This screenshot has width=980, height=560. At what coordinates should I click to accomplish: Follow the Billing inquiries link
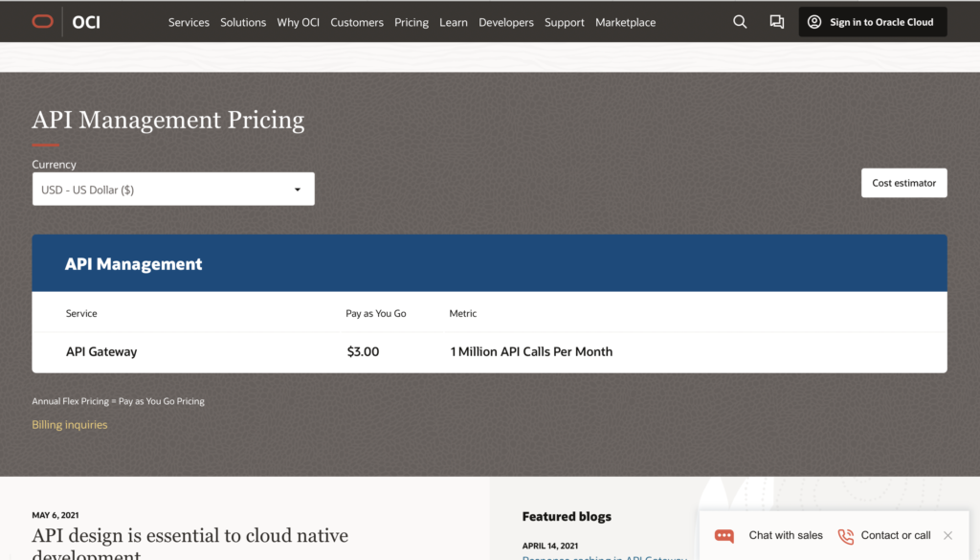(x=70, y=425)
